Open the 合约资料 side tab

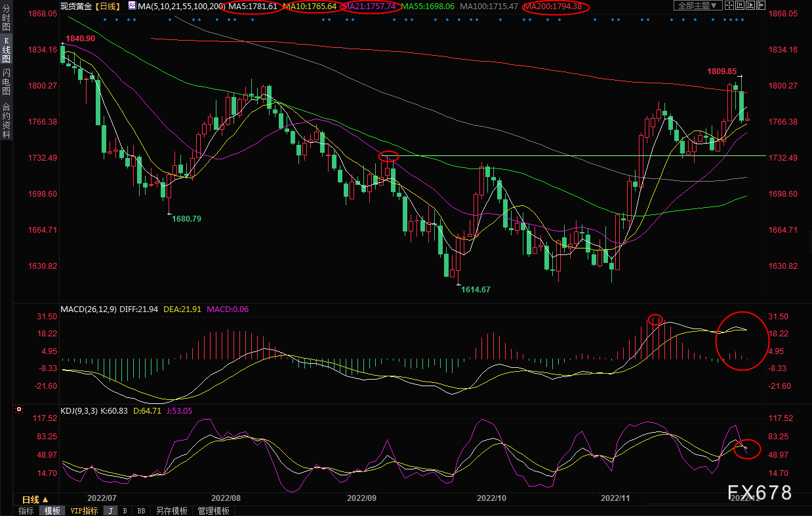pos(6,120)
